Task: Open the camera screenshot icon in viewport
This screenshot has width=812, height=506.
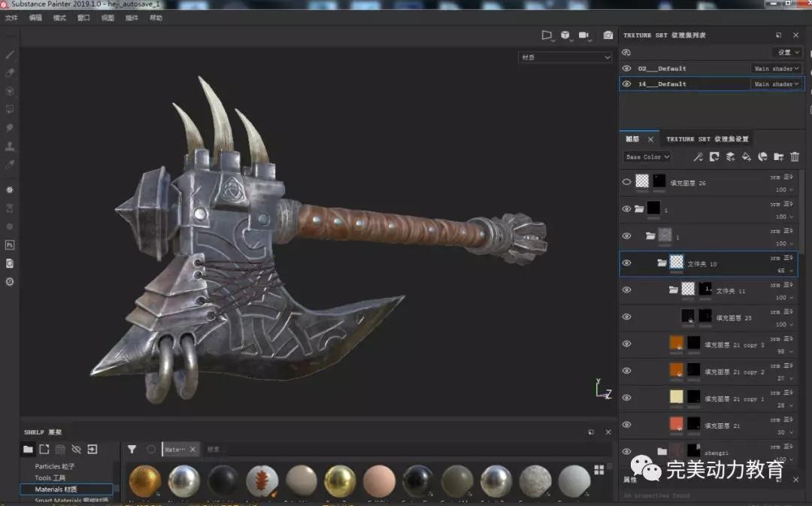Action: coord(607,35)
